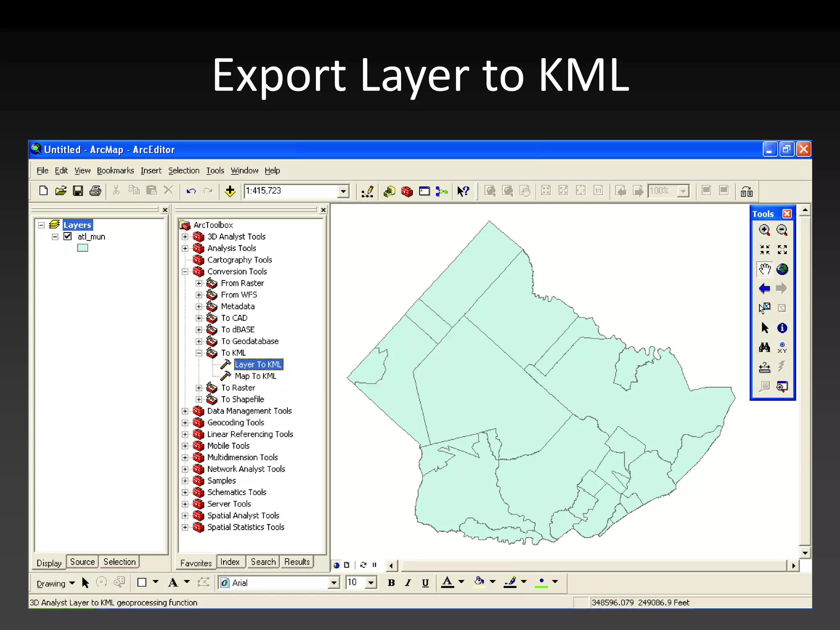Switch to the Search tab
Screen dimensions: 840x630
(x=263, y=562)
